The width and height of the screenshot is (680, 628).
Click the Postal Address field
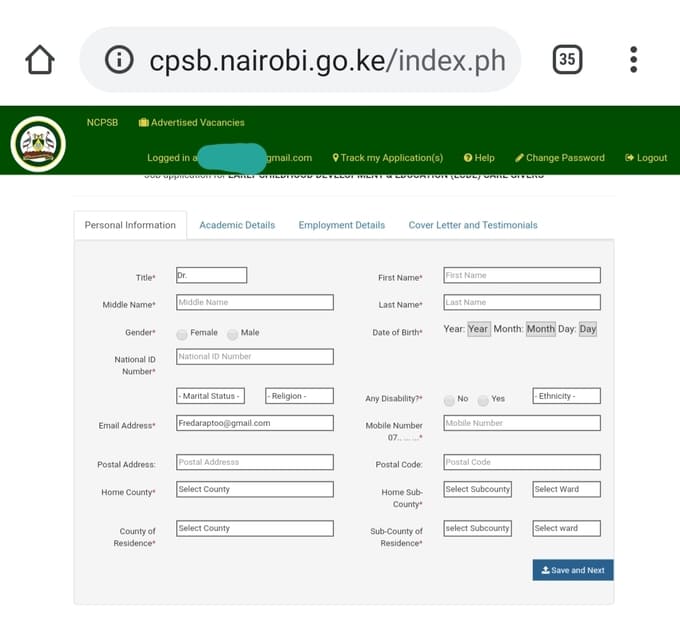click(x=255, y=462)
